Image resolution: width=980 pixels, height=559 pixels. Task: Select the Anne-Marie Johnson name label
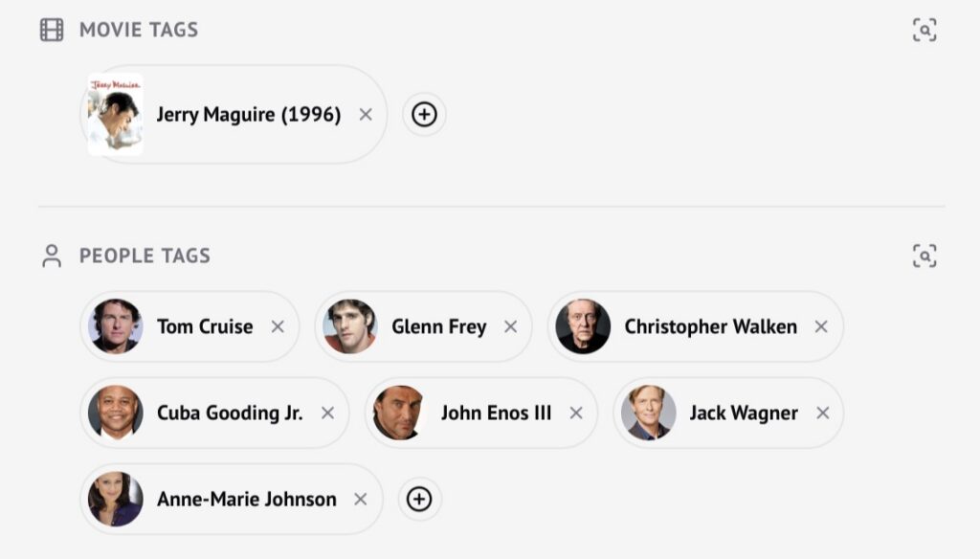[x=246, y=499]
